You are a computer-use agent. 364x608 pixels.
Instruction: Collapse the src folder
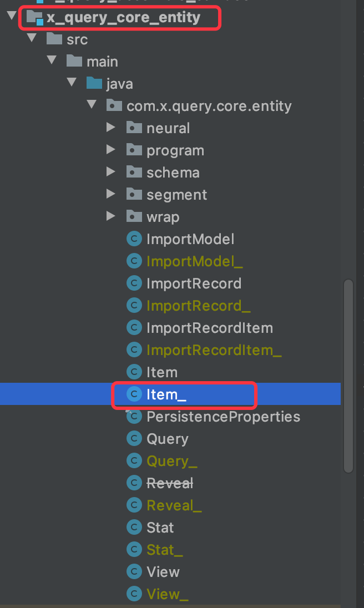[32, 39]
